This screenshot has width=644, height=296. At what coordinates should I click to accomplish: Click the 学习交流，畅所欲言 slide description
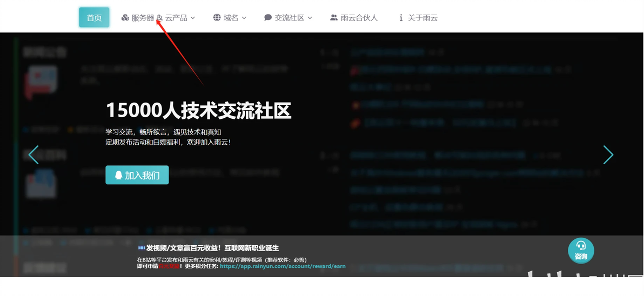point(164,132)
